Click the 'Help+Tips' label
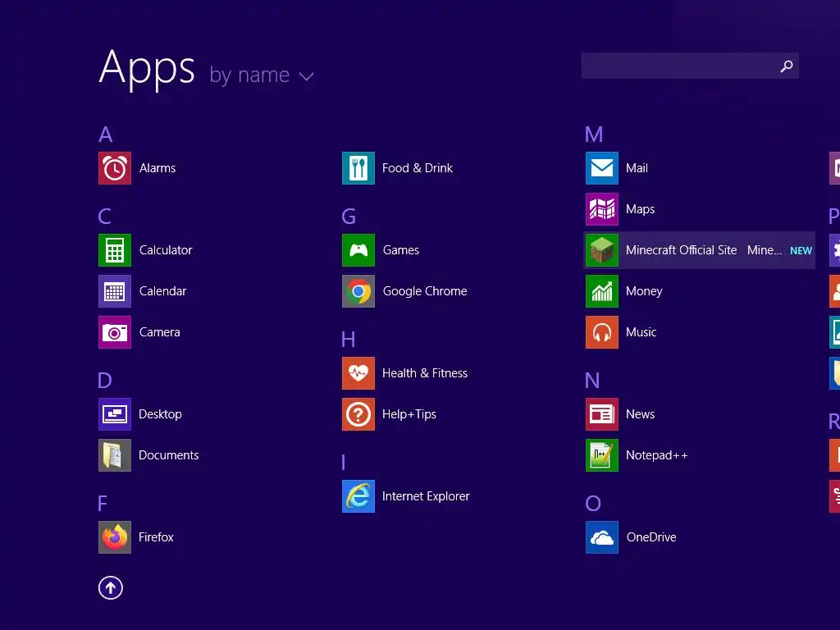The width and height of the screenshot is (840, 630). point(409,414)
